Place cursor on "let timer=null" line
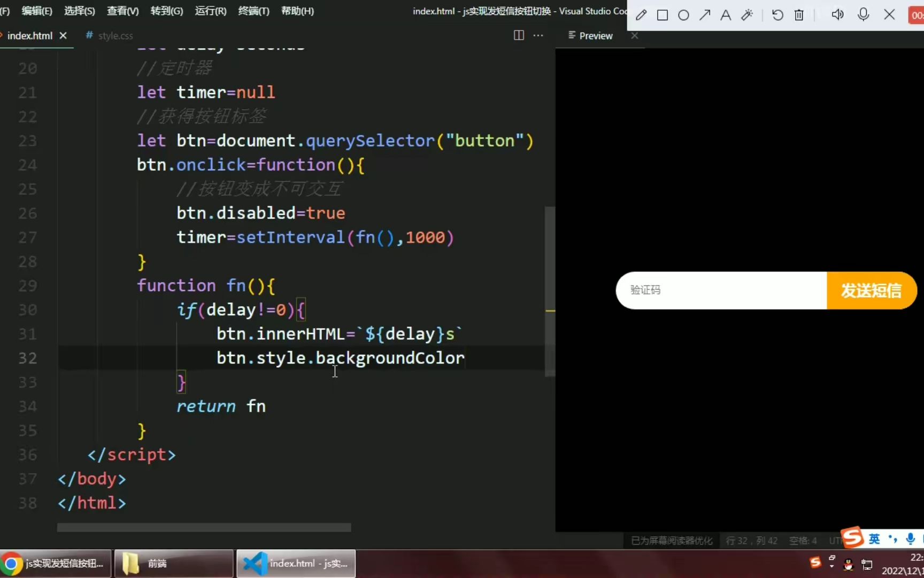 (206, 93)
